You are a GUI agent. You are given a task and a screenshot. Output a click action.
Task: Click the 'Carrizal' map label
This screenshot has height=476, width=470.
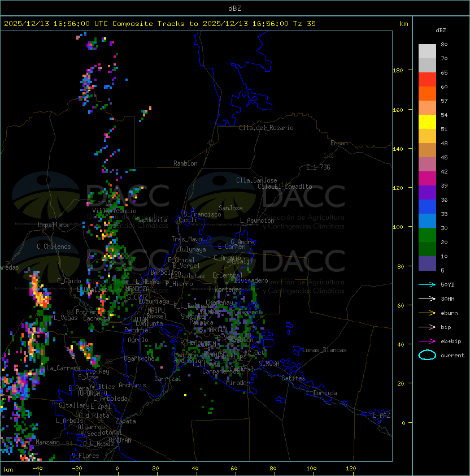click(168, 379)
